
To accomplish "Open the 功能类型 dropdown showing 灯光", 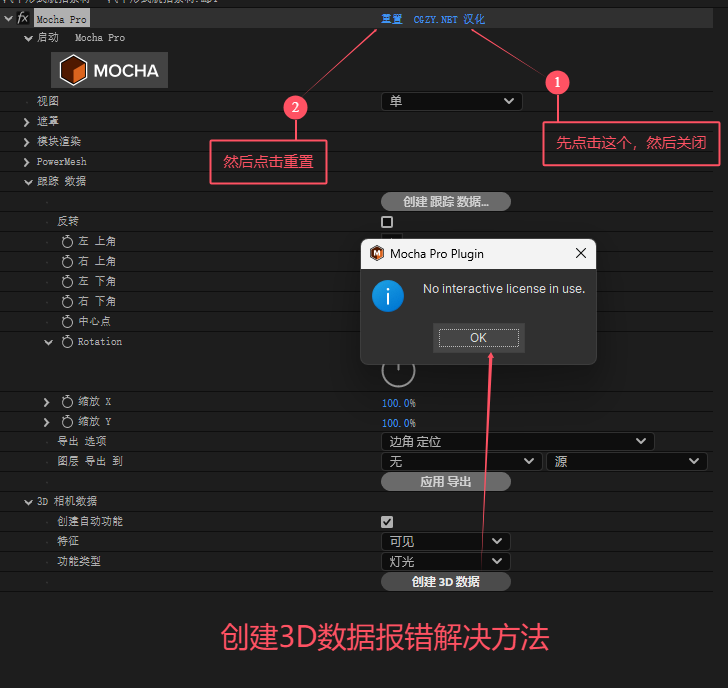I will coord(446,561).
